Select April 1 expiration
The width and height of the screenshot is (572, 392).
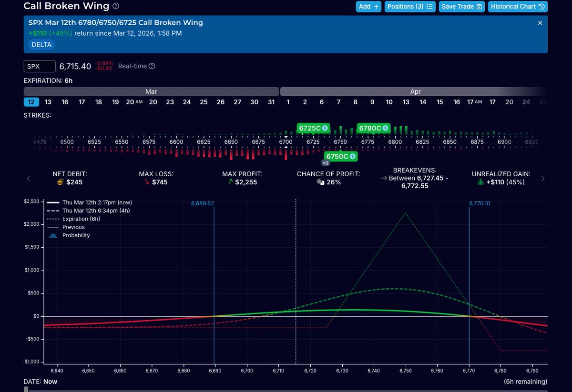tap(288, 102)
